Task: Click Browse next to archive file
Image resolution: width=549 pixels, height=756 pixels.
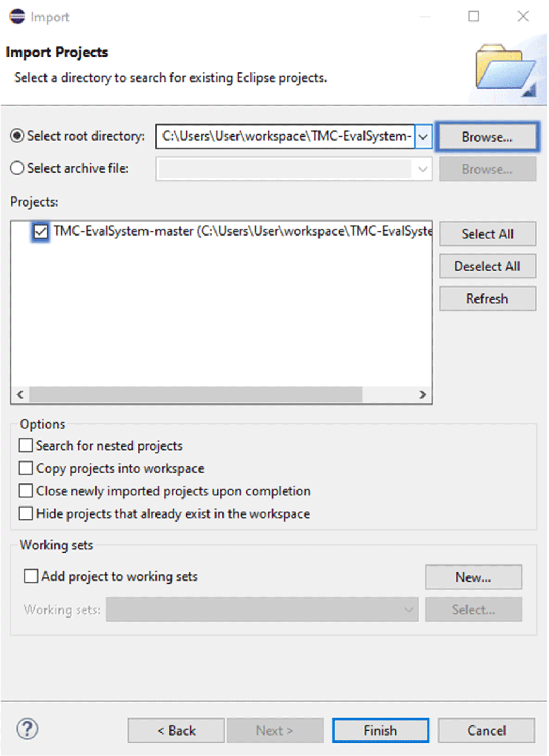Action: tap(487, 170)
